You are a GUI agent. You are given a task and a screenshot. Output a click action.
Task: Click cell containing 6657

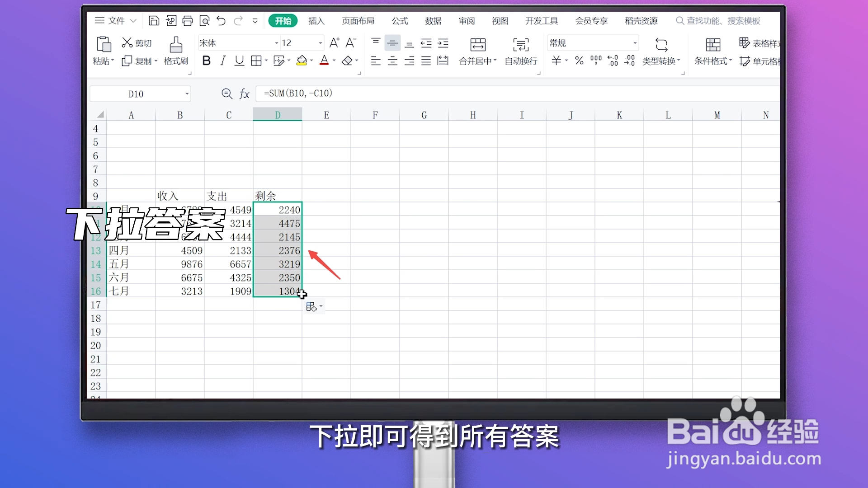coord(229,264)
